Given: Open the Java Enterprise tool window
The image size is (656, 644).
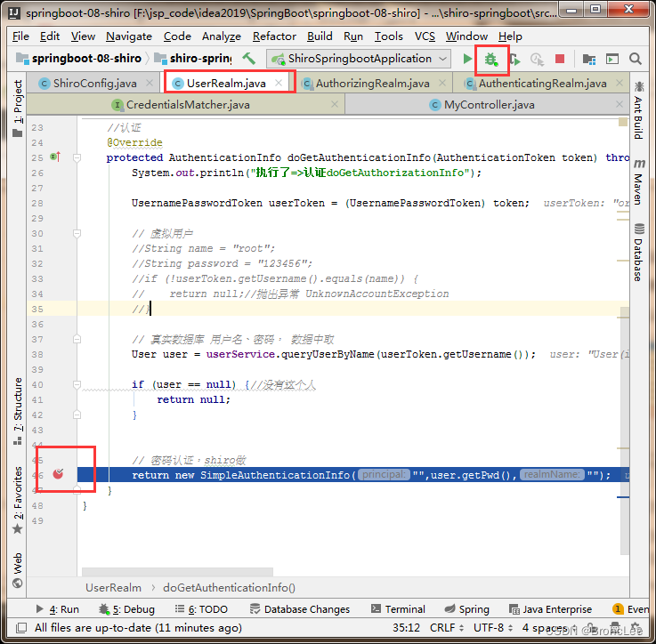Looking at the screenshot, I should pos(550,609).
